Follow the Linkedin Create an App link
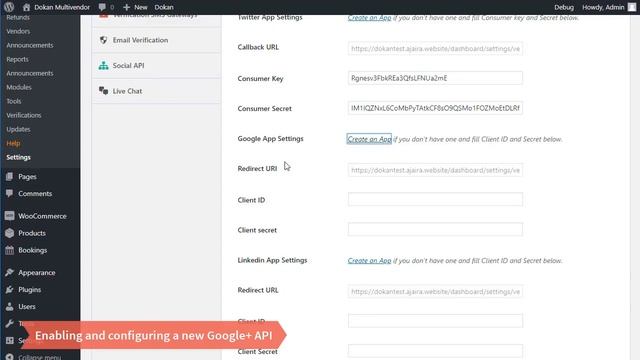Screen dimensions: 640x360 [x=369, y=260]
